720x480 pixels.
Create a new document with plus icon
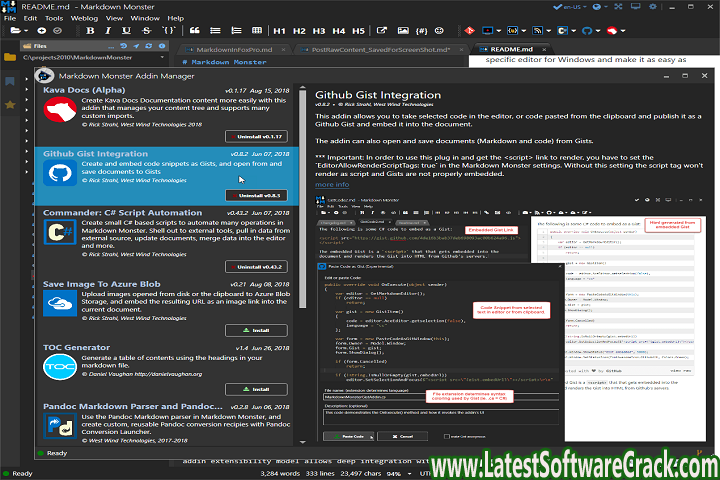coord(41,31)
